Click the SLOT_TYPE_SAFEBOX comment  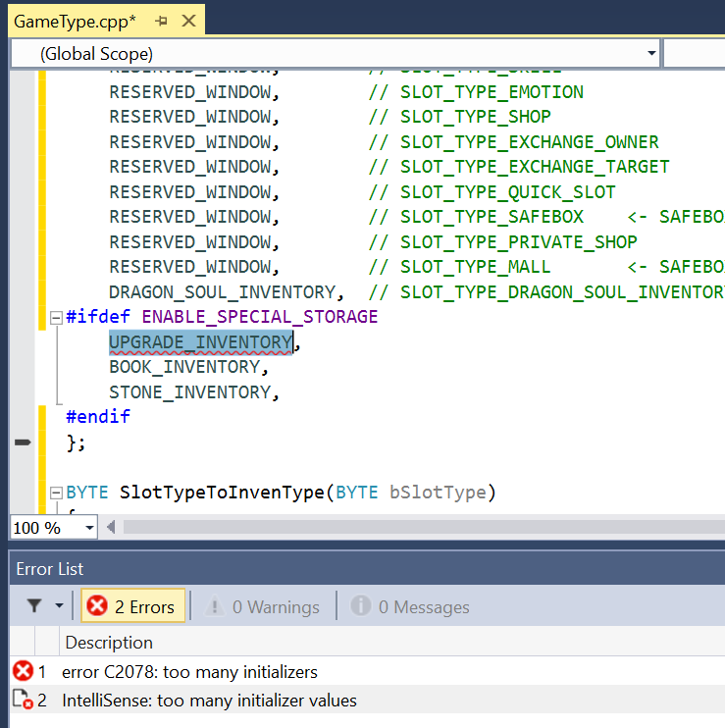click(476, 217)
